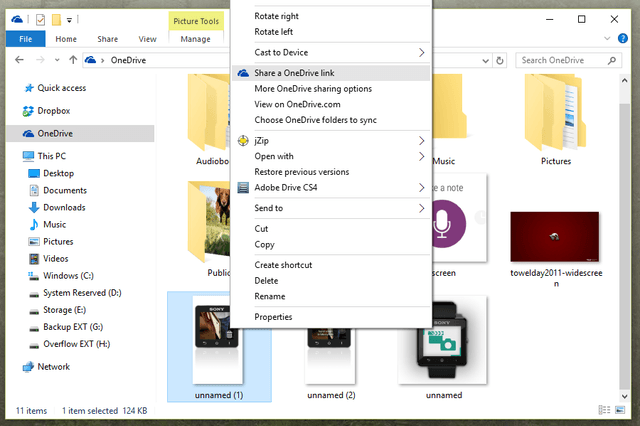
Task: Select the towelday2011-widescreen image thumbnail
Action: 555,237
